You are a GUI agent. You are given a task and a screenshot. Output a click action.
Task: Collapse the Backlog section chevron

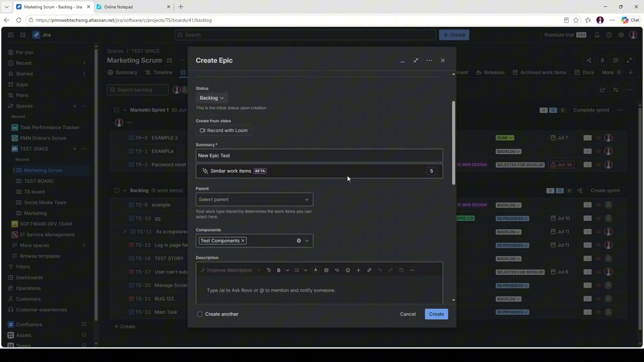click(x=125, y=191)
